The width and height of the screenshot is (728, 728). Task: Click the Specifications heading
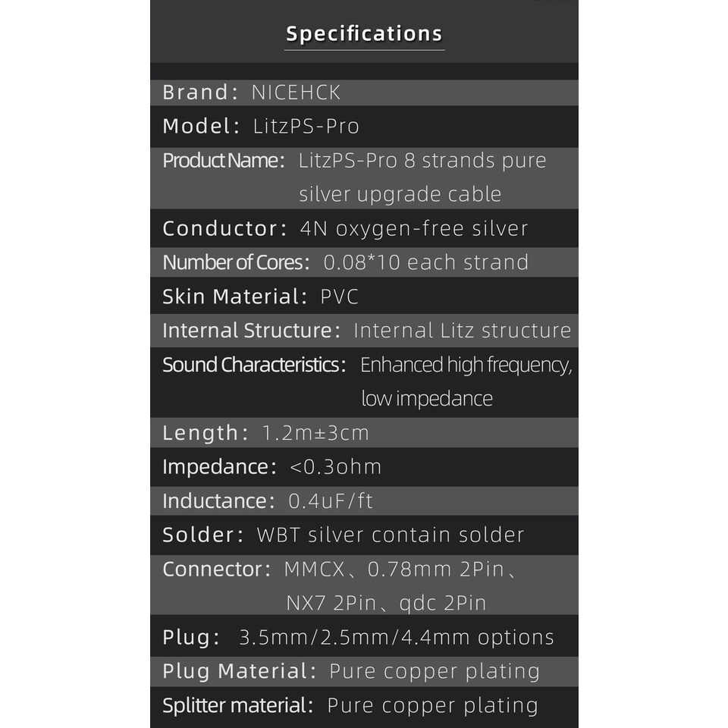(364, 34)
